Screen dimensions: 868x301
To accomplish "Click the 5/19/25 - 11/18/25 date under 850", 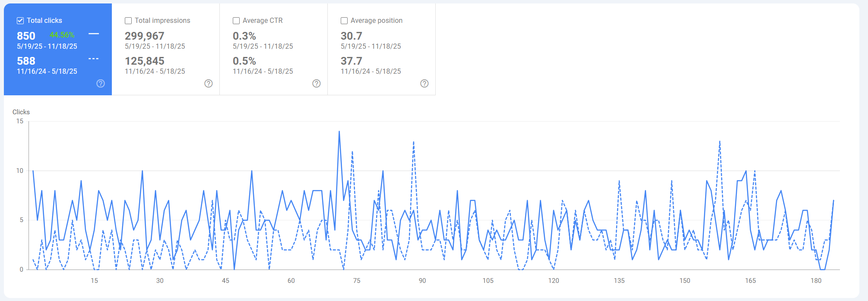I will (47, 46).
